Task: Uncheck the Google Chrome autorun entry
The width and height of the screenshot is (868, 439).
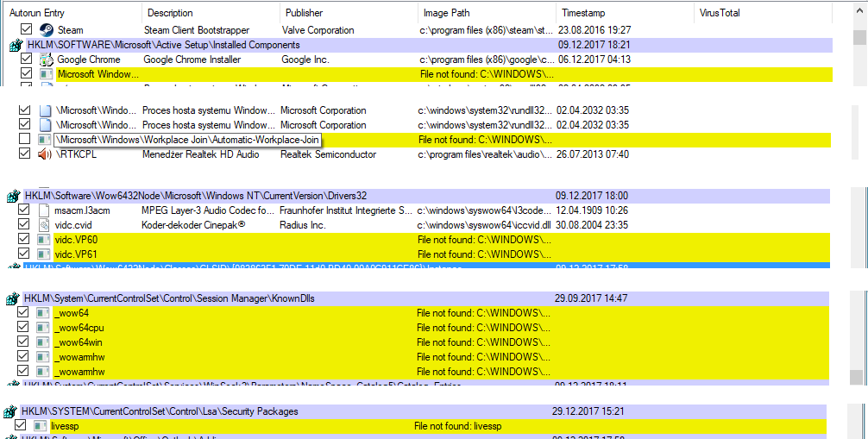Action: pyautogui.click(x=26, y=58)
